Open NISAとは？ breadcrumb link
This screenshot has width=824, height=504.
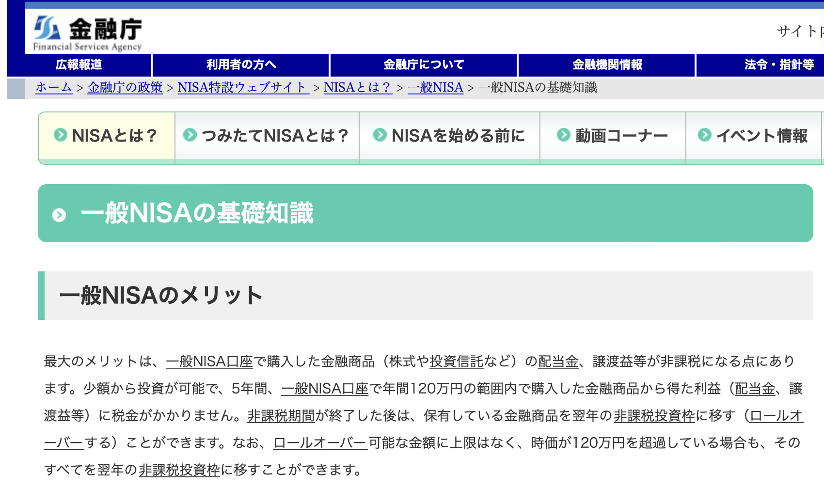pos(358,87)
